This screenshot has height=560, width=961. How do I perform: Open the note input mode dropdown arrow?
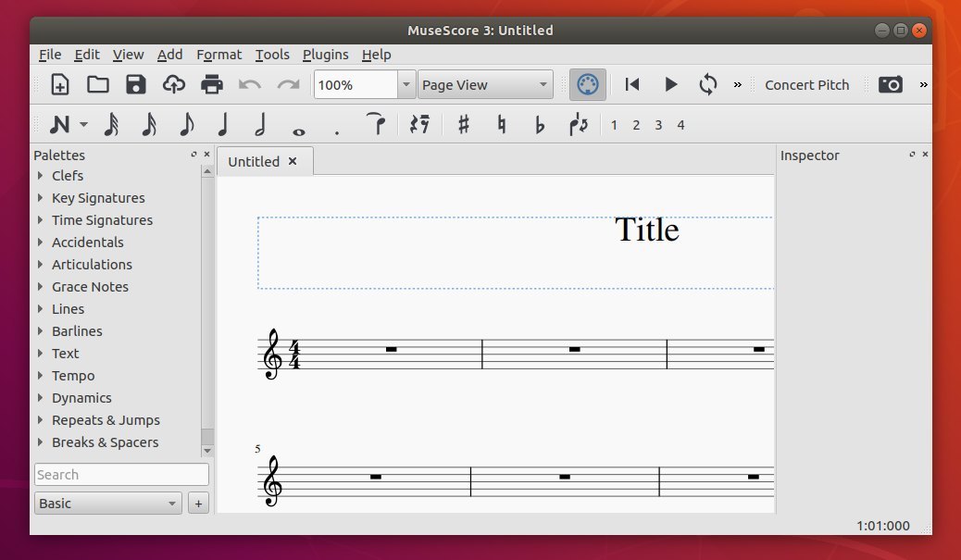pos(83,124)
